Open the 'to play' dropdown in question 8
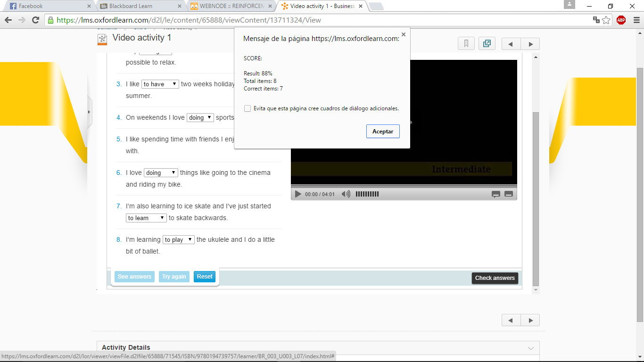The width and height of the screenshot is (644, 362). point(178,239)
